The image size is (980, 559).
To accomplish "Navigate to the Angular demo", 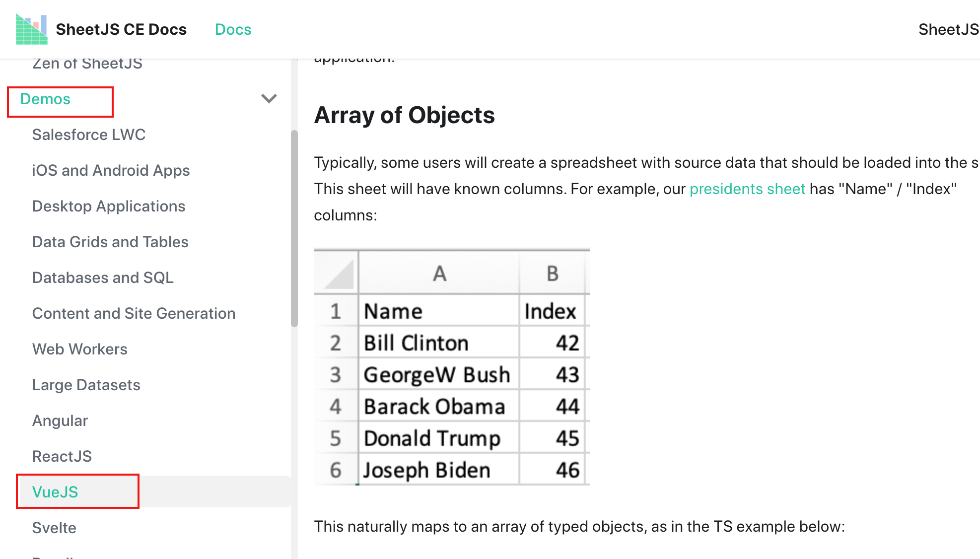I will coord(60,420).
